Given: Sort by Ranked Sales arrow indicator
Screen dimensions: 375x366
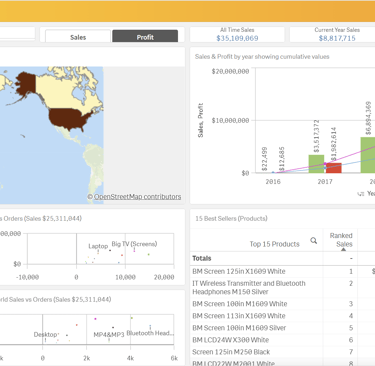Looking at the screenshot, I should coord(344,249).
